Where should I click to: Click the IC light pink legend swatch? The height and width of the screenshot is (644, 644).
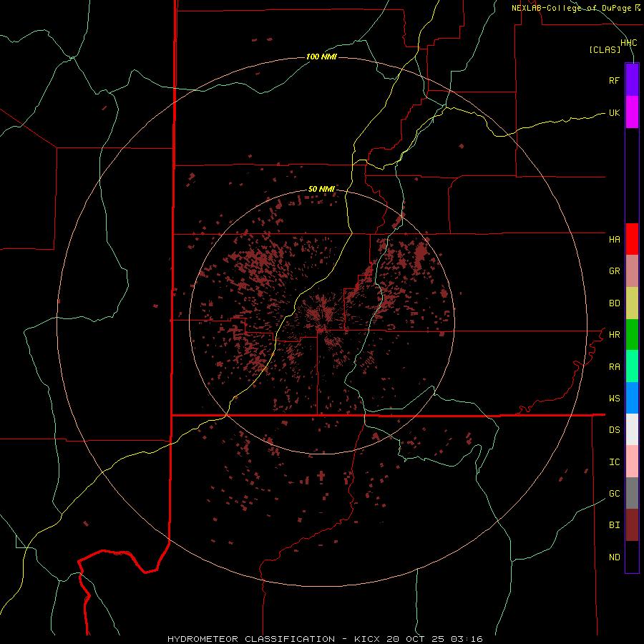tap(632, 462)
